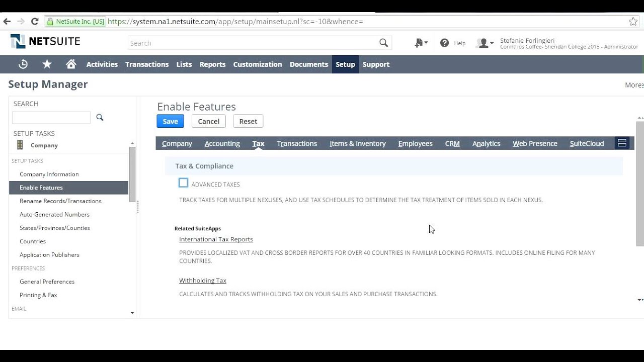
Task: Open States/Provinces/Counties task
Action: click(55, 228)
